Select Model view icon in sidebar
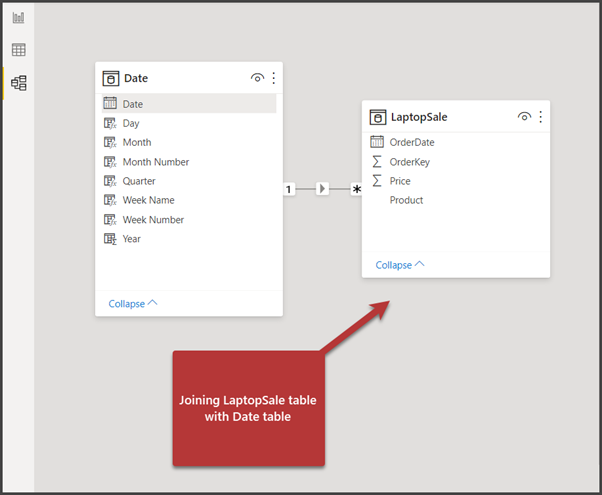The width and height of the screenshot is (602, 495). (18, 83)
